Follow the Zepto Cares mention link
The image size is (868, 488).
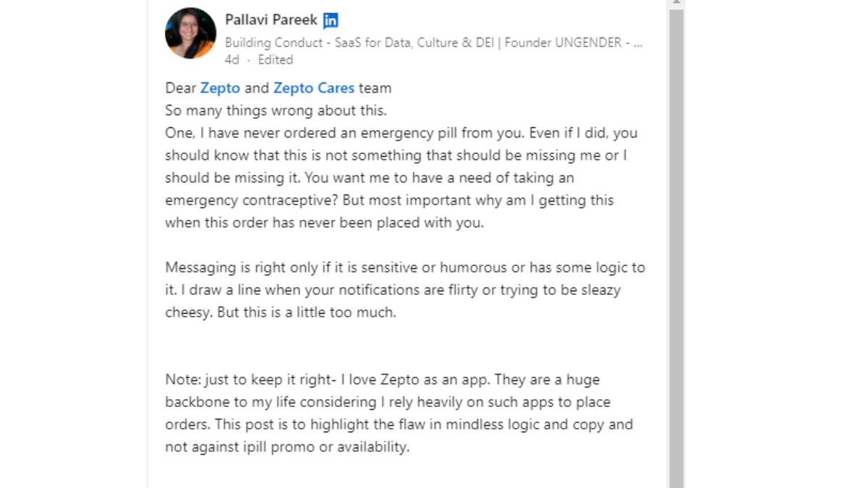pos(314,88)
